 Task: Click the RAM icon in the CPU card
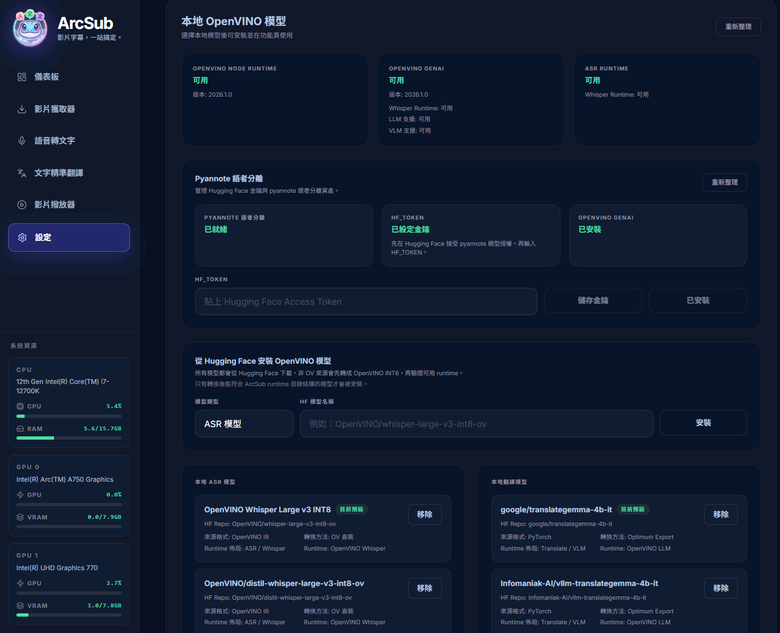coord(20,428)
